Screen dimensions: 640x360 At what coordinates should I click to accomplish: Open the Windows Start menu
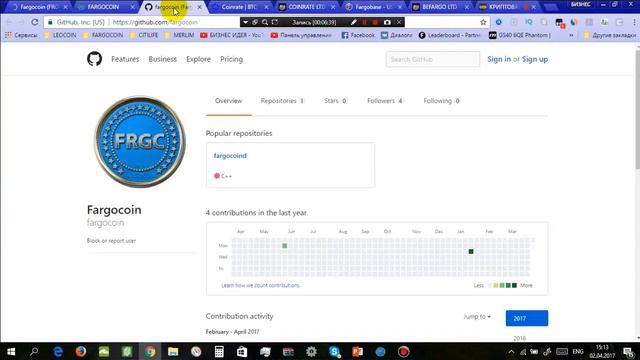point(11,351)
